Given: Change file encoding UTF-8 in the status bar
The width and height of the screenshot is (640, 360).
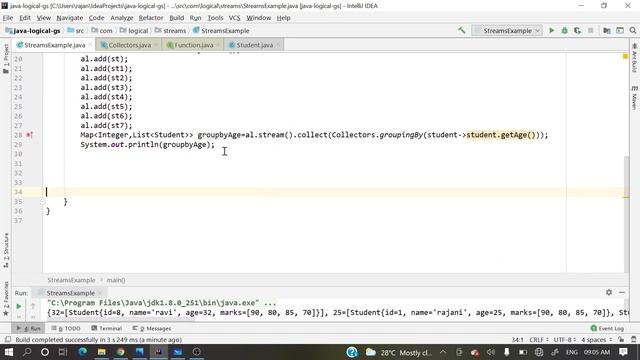Looking at the screenshot, I should pyautogui.click(x=564, y=340).
